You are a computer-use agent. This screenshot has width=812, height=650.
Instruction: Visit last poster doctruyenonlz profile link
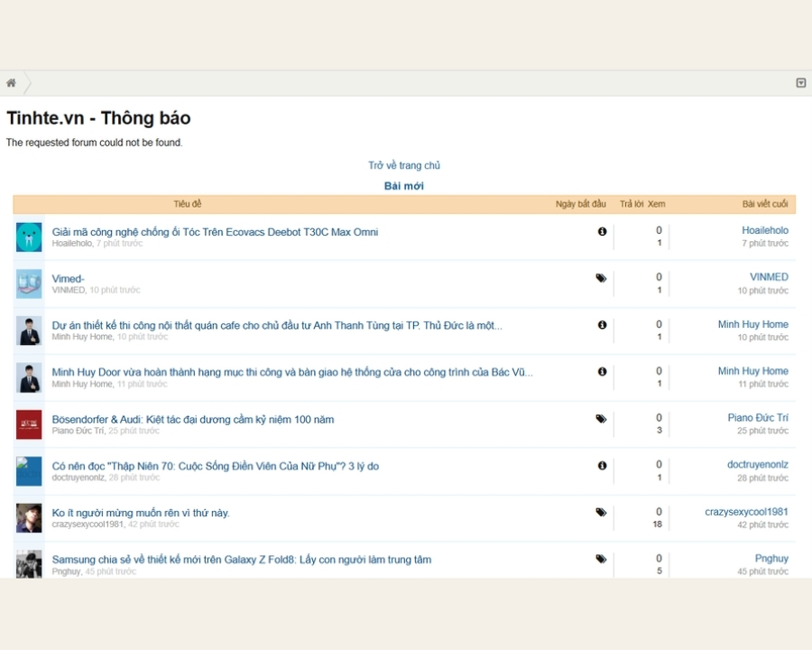pyautogui.click(x=758, y=464)
